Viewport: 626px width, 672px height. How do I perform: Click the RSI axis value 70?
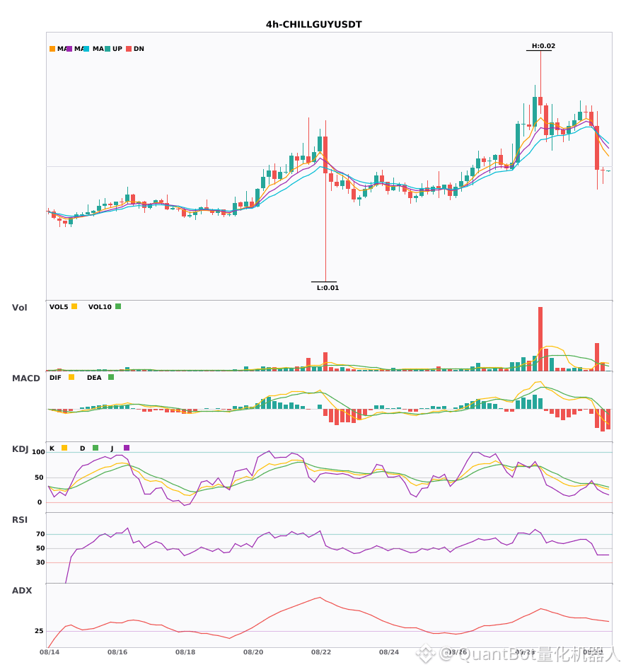pos(40,534)
